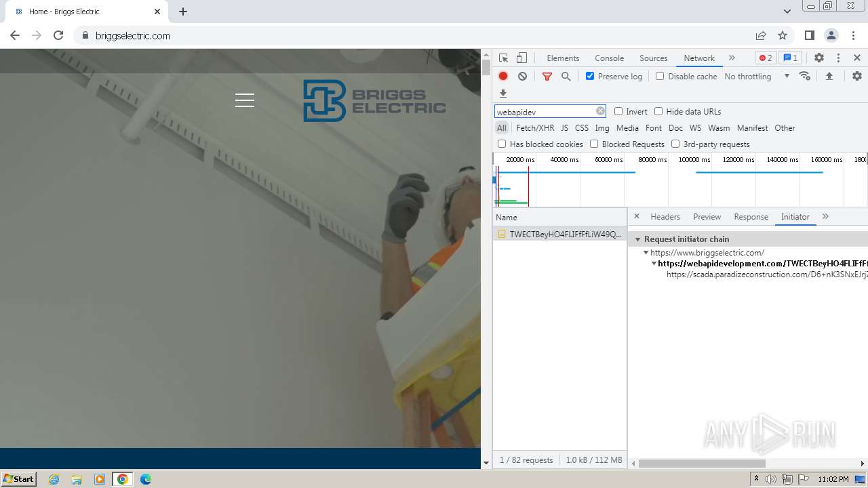The height and width of the screenshot is (488, 868).
Task: Close the DevTools panel
Action: point(857,58)
